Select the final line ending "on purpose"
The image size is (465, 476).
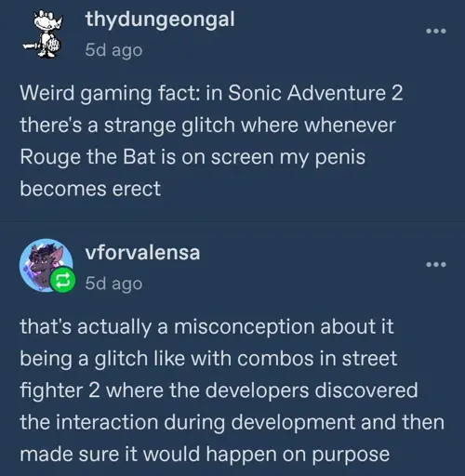pyautogui.click(x=205, y=455)
